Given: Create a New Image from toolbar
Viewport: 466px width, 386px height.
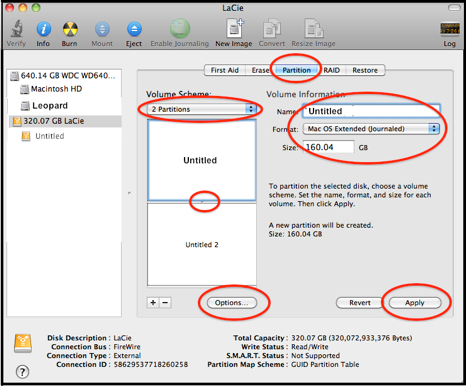Looking at the screenshot, I should [x=235, y=28].
